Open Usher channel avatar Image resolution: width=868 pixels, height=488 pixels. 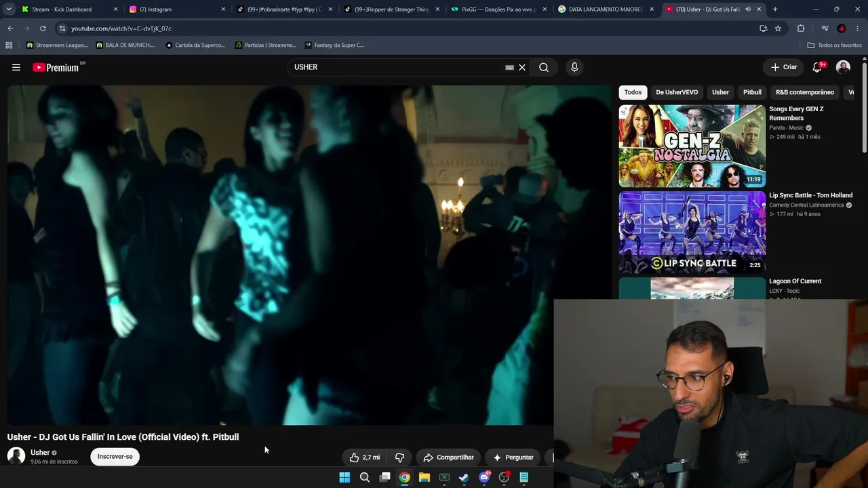(x=16, y=456)
